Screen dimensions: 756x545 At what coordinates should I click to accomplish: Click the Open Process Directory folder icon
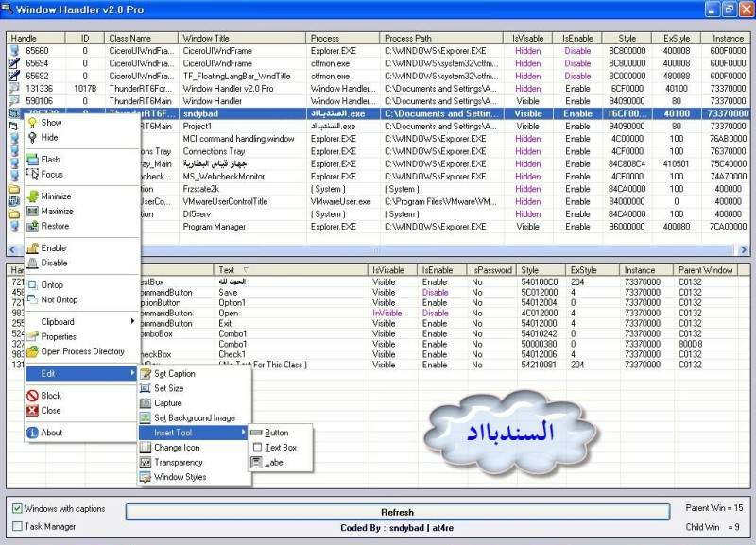32,351
